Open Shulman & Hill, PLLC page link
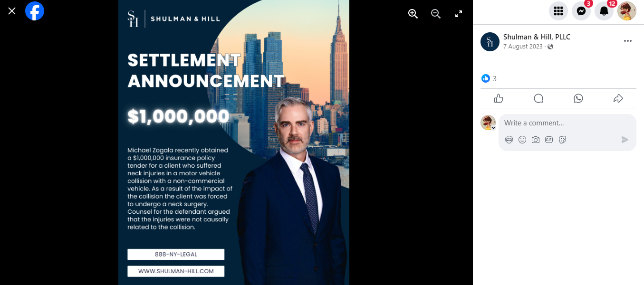Viewport: 644px width, 285px height. [x=537, y=37]
